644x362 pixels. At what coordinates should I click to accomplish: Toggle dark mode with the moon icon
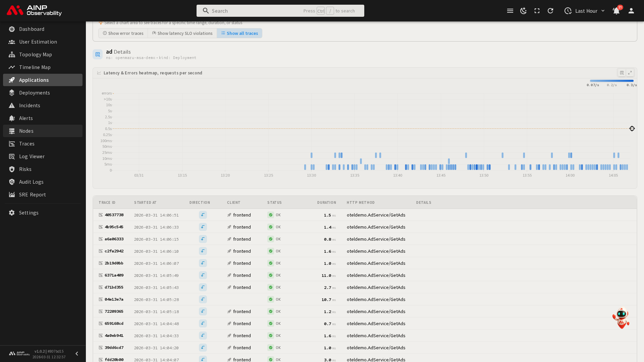[x=523, y=11]
